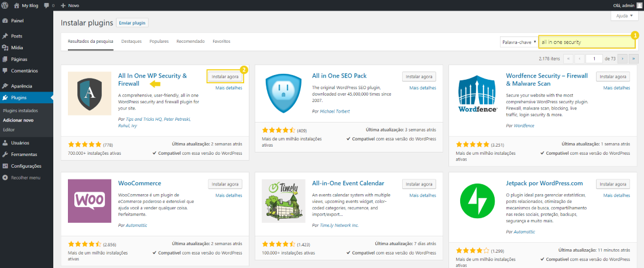Click the Comentários icon in sidebar
Screen dimensions: 644x268
click(x=5, y=70)
